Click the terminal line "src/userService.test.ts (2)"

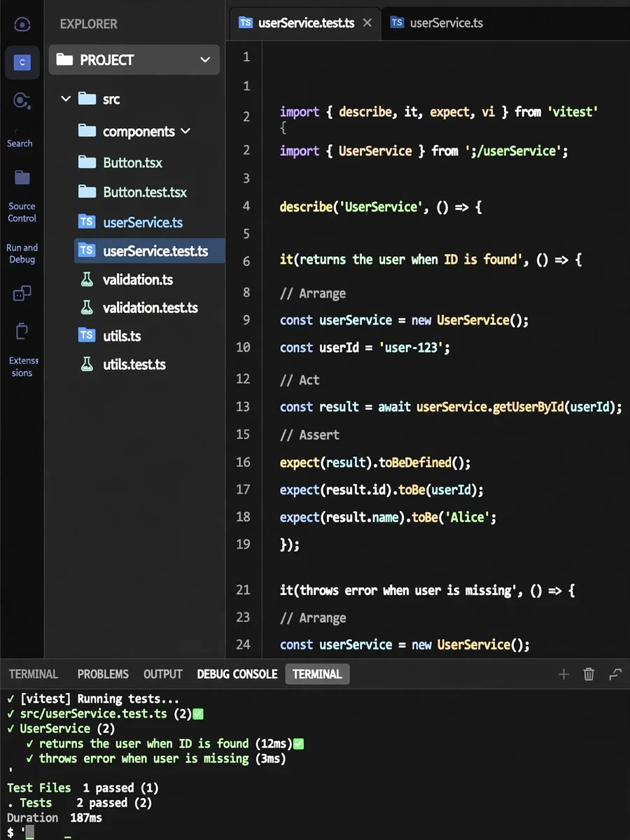(105, 714)
